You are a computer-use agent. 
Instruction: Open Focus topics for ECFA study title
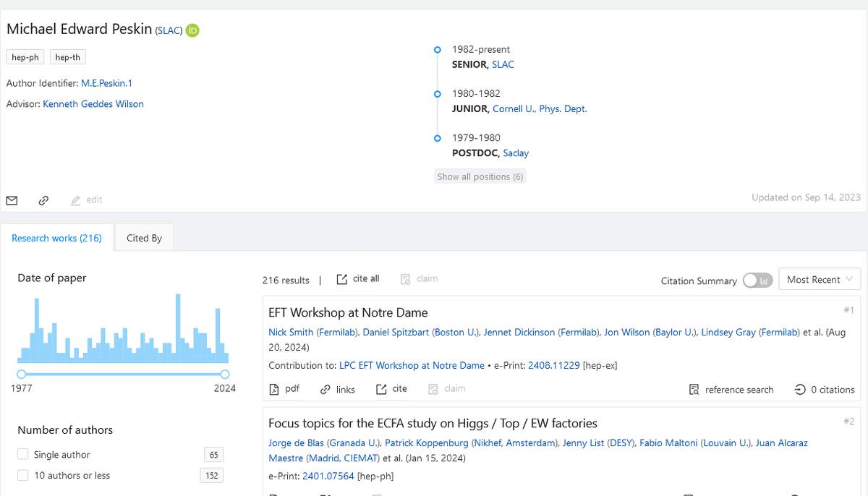click(x=433, y=423)
